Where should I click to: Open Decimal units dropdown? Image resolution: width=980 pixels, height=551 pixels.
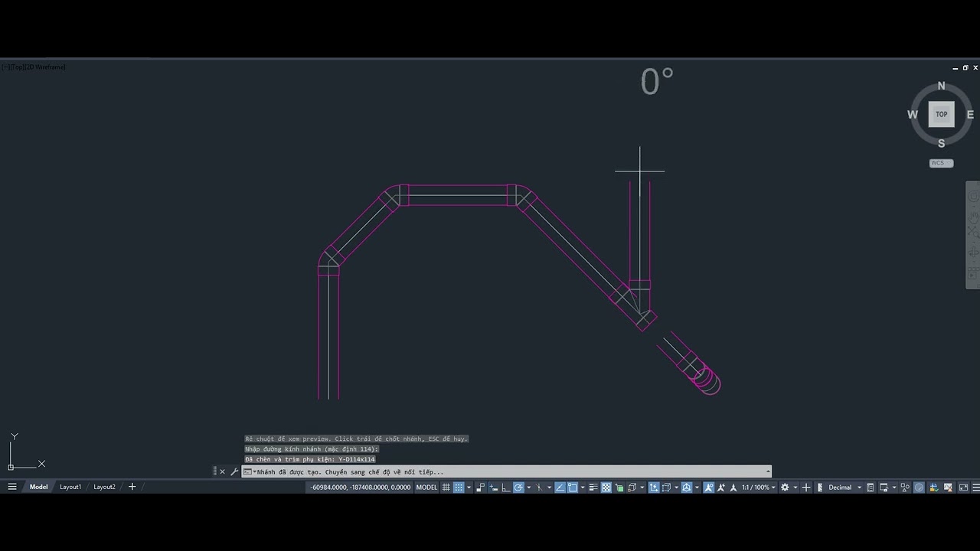845,487
